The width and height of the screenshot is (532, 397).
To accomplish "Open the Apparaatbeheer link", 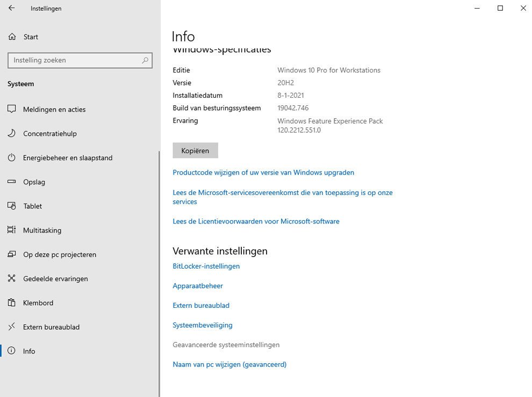I will pyautogui.click(x=197, y=286).
